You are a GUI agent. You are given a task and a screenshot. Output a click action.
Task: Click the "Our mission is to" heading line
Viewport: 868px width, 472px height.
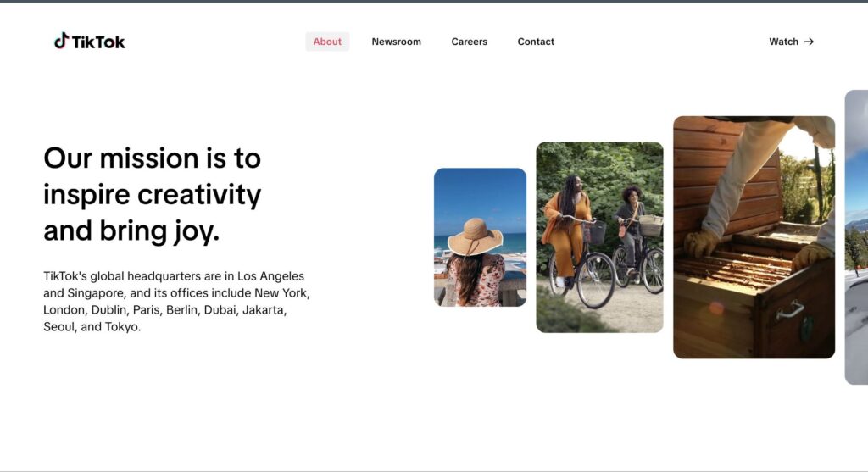click(152, 158)
